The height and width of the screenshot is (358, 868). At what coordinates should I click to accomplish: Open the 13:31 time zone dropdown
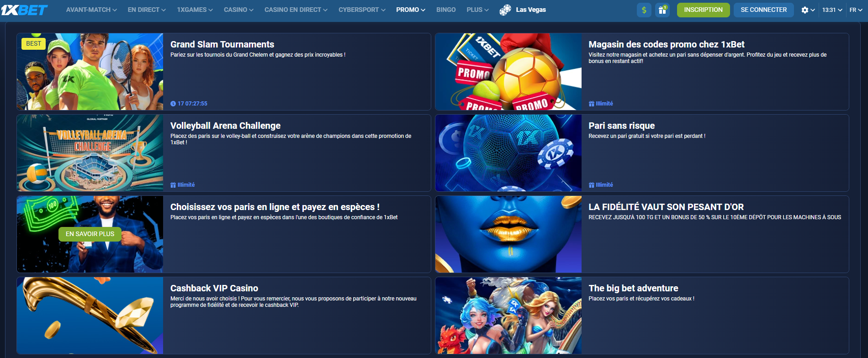[x=832, y=10]
